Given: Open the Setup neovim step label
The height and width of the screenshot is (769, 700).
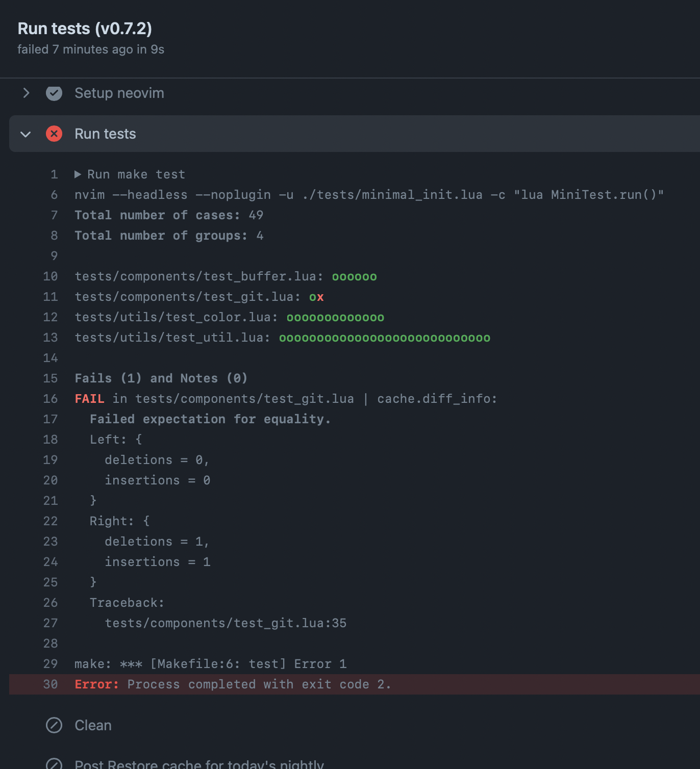Looking at the screenshot, I should (x=119, y=93).
